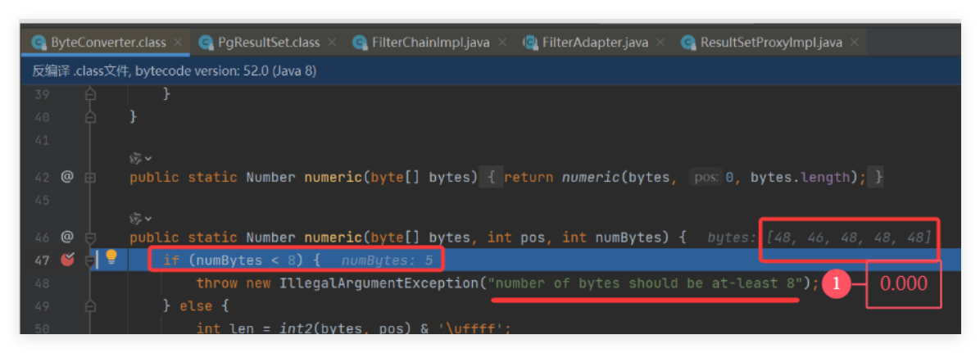Expand the folded method on line 42
The height and width of the screenshot is (353, 980).
[91, 178]
